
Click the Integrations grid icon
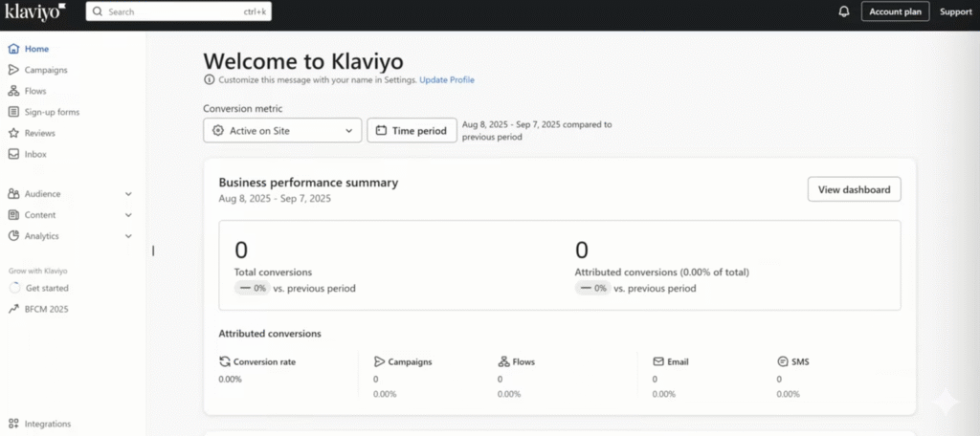(13, 424)
